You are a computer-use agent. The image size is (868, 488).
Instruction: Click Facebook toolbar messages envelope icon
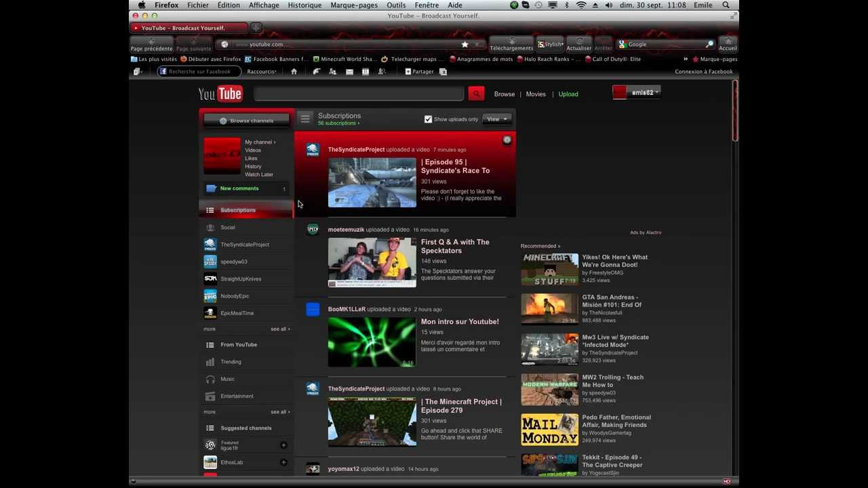(x=349, y=72)
